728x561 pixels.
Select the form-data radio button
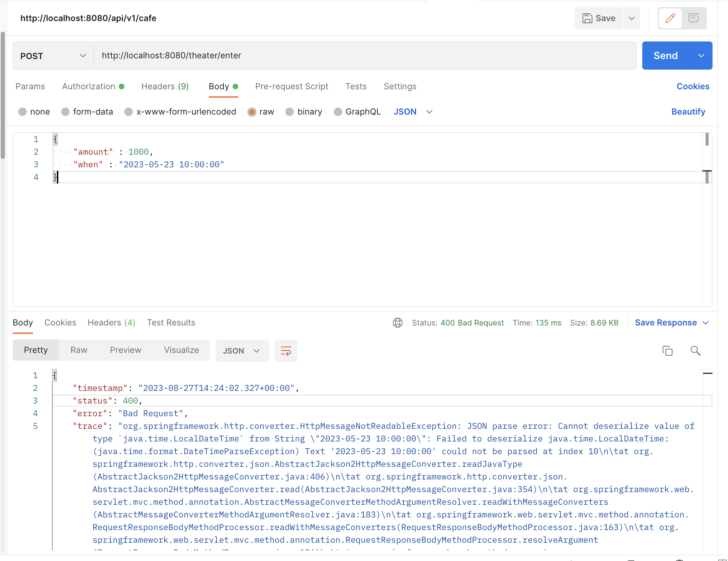(x=65, y=112)
